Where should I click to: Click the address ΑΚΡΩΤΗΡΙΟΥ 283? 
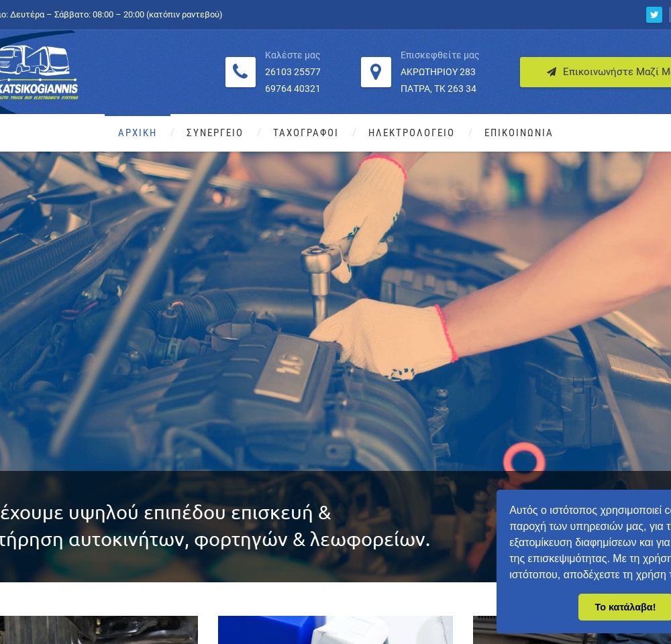coord(438,72)
